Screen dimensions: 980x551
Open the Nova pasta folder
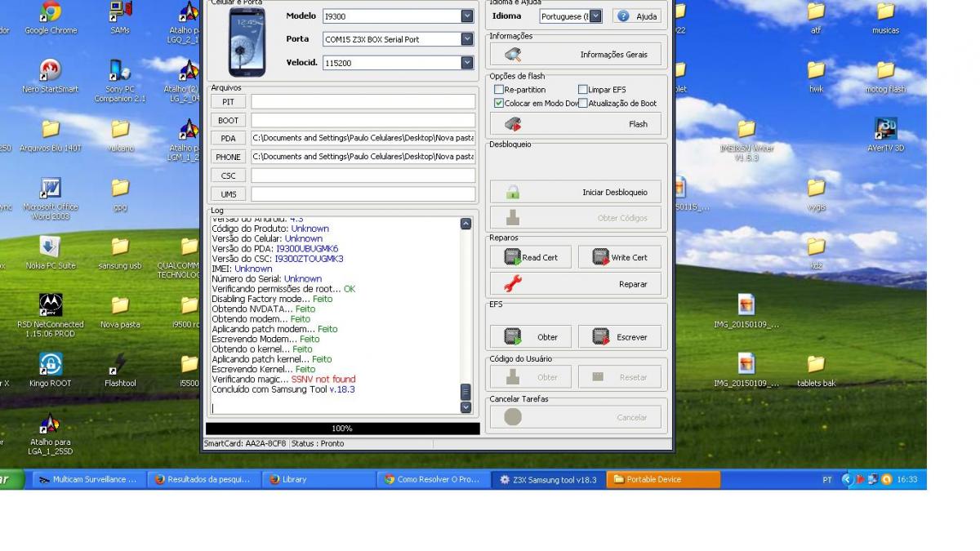pyautogui.click(x=120, y=312)
